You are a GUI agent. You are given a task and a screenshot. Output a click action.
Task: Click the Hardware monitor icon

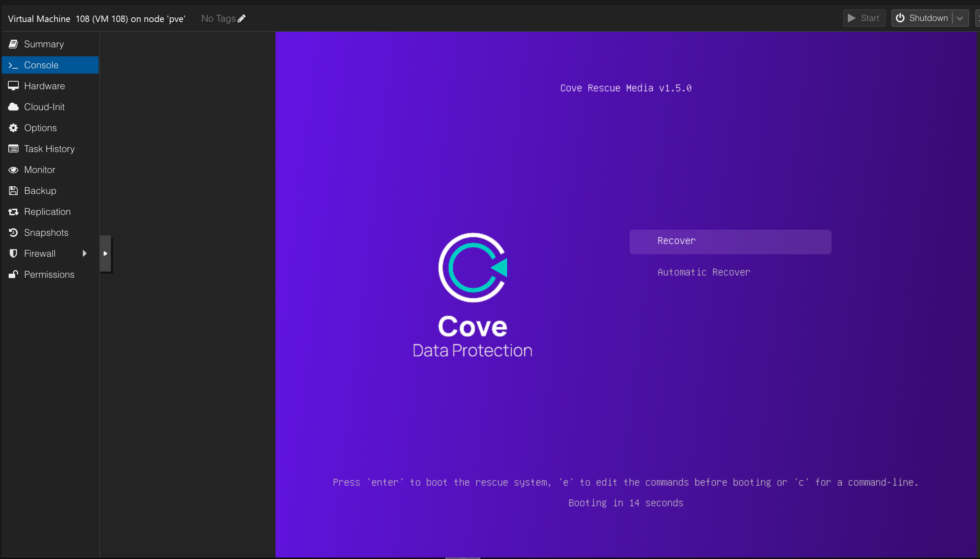tap(13, 86)
